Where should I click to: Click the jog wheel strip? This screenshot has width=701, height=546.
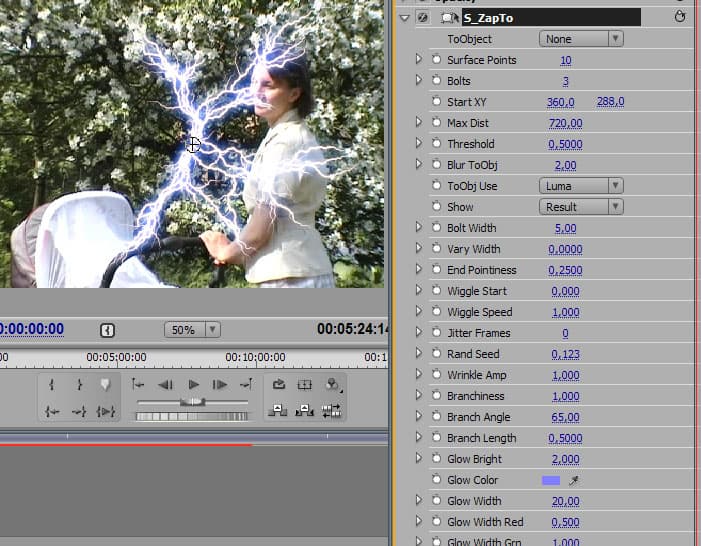point(192,416)
